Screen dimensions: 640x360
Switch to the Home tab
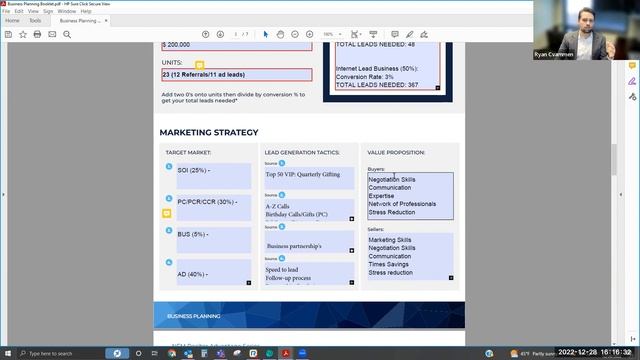12,20
